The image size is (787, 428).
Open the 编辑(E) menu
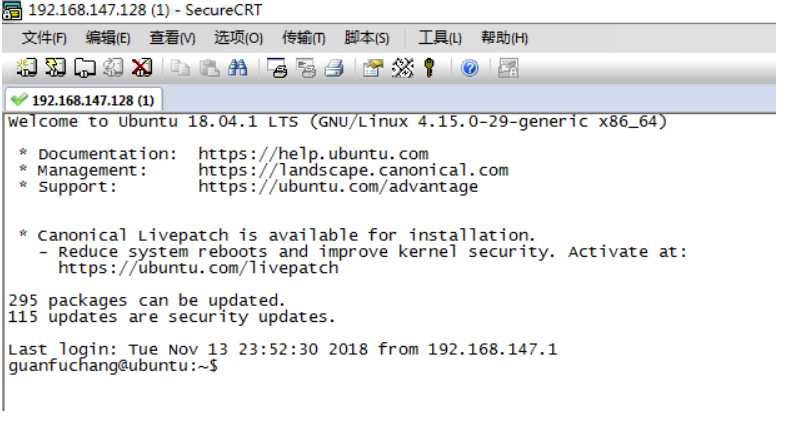click(x=108, y=38)
